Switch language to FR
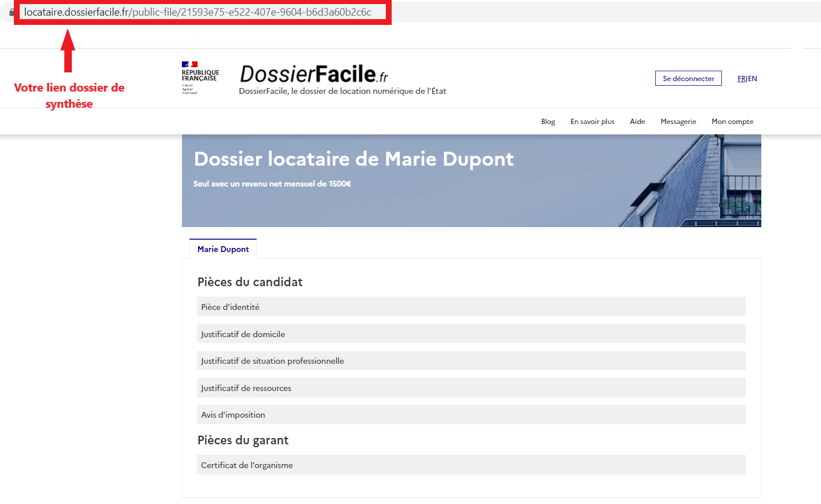Screen dimensions: 821x504 [741, 79]
